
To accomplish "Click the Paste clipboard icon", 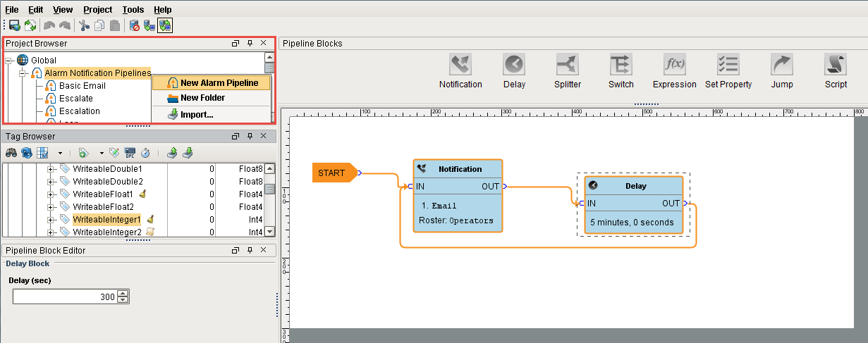I will [x=114, y=25].
